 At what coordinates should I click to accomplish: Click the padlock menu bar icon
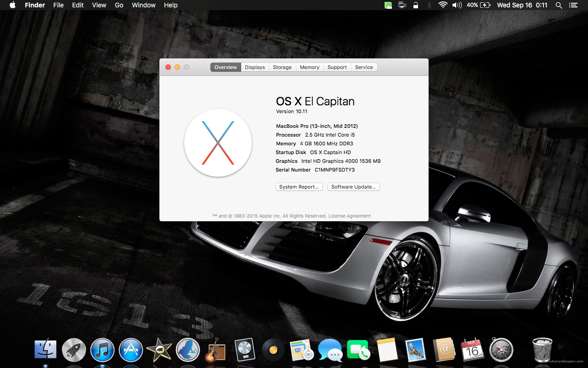point(416,5)
